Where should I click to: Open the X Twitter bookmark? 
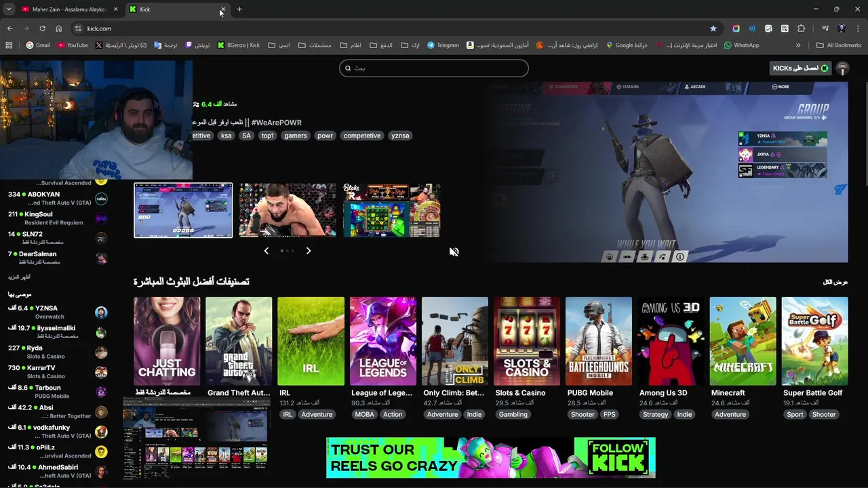tap(121, 45)
